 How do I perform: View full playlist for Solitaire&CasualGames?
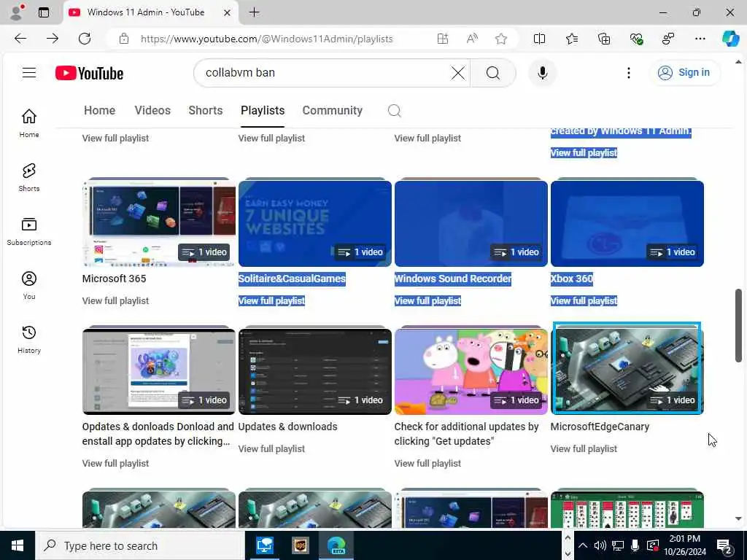coord(271,301)
